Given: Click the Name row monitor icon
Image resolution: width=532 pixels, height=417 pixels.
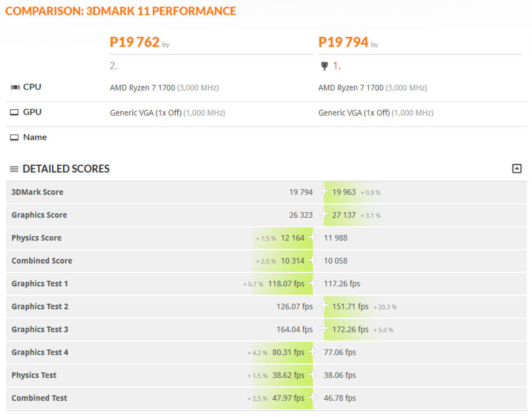Looking at the screenshot, I should [14, 137].
